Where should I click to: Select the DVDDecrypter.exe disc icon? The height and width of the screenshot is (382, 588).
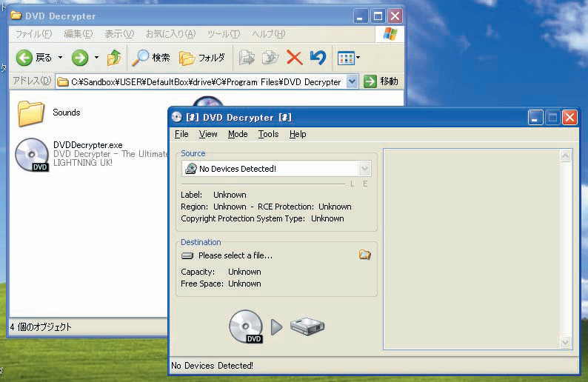[x=32, y=155]
